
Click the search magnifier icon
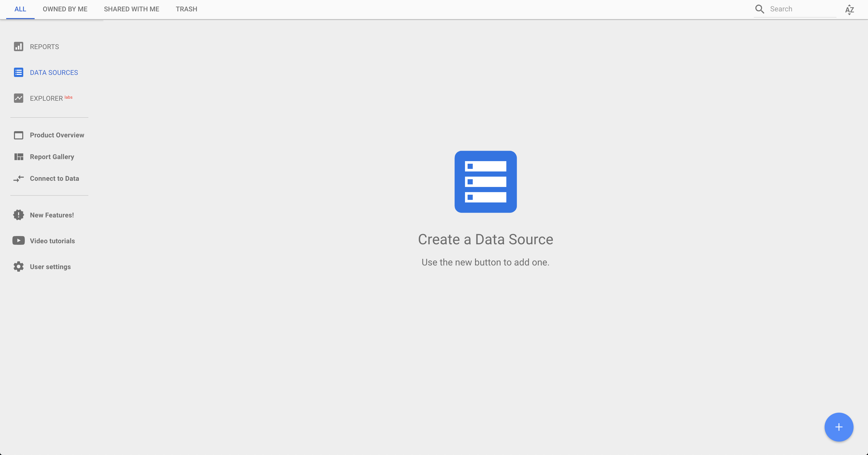pyautogui.click(x=760, y=9)
